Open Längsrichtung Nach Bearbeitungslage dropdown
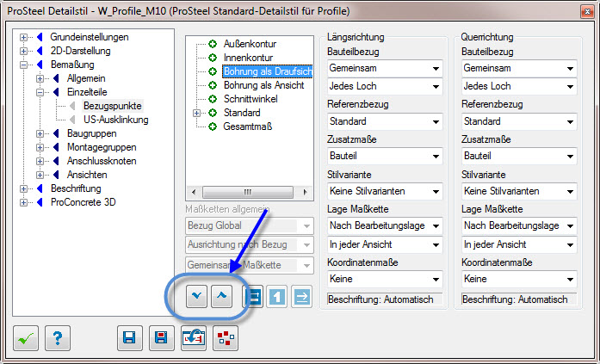Image resolution: width=600 pixels, height=364 pixels. tap(385, 226)
